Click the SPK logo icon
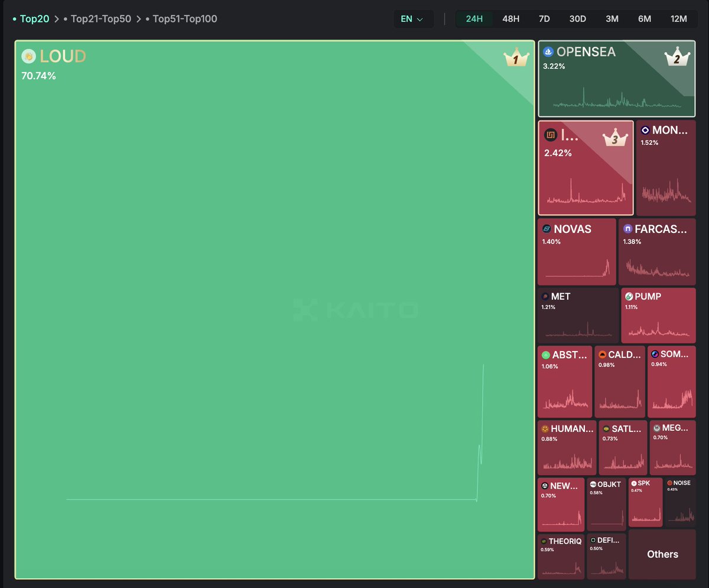This screenshot has width=709, height=588. [634, 483]
